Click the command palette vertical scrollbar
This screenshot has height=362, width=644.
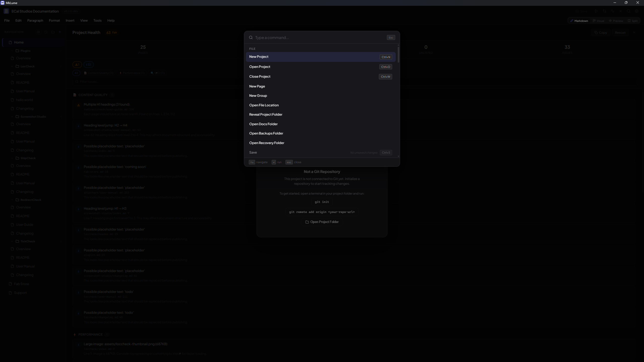point(398,55)
